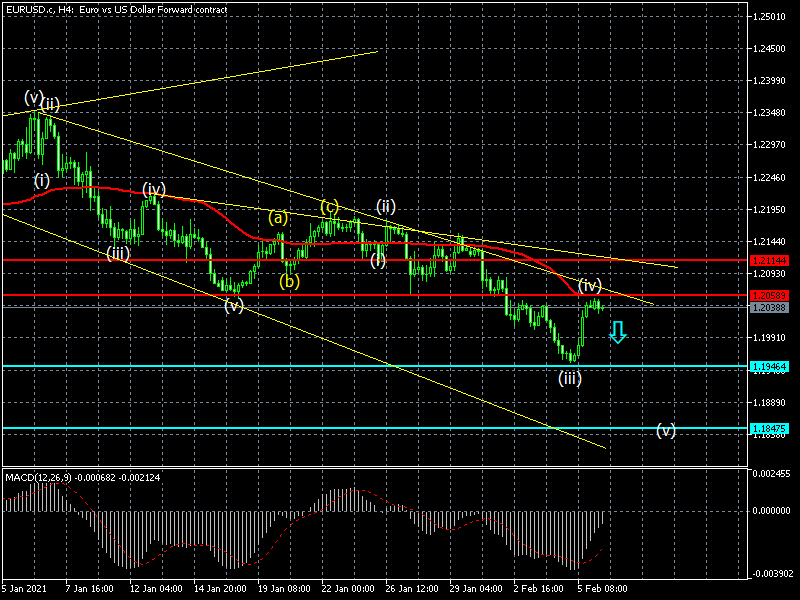
Task: Click the 14 Jan 20:00 time label
Action: coord(220,588)
